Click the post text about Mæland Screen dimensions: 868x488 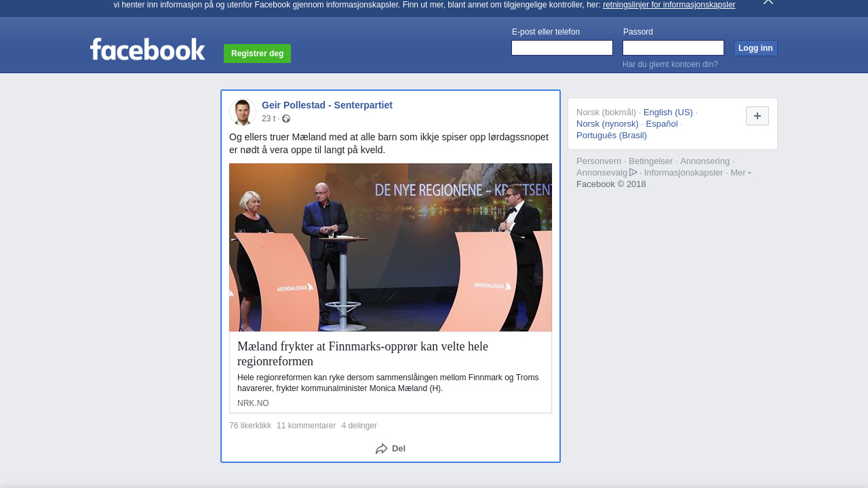point(389,143)
